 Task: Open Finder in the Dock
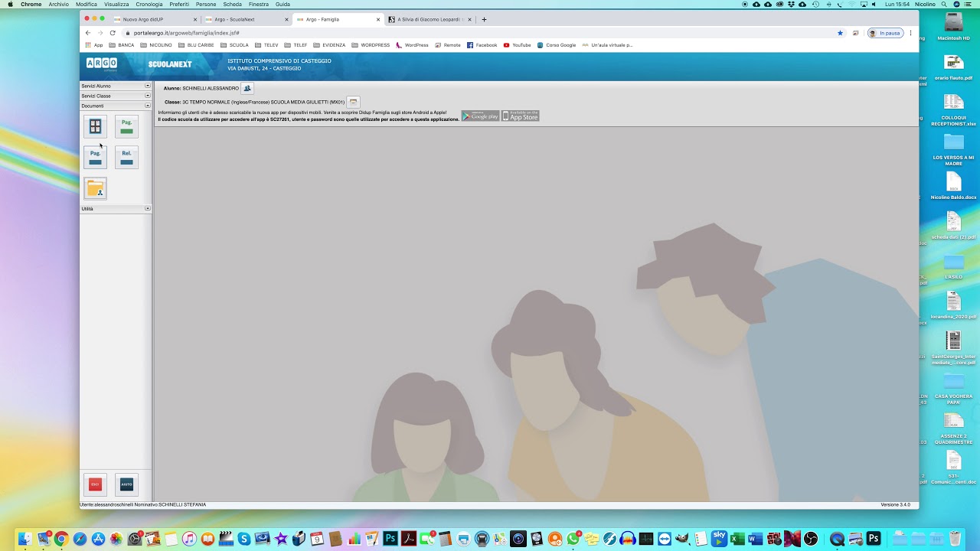point(24,539)
